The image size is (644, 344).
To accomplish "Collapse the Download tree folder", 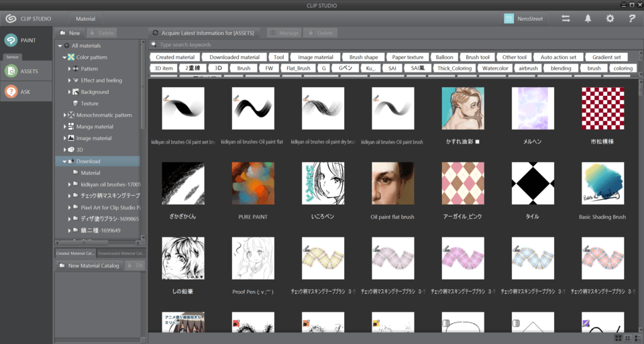I will (x=64, y=162).
